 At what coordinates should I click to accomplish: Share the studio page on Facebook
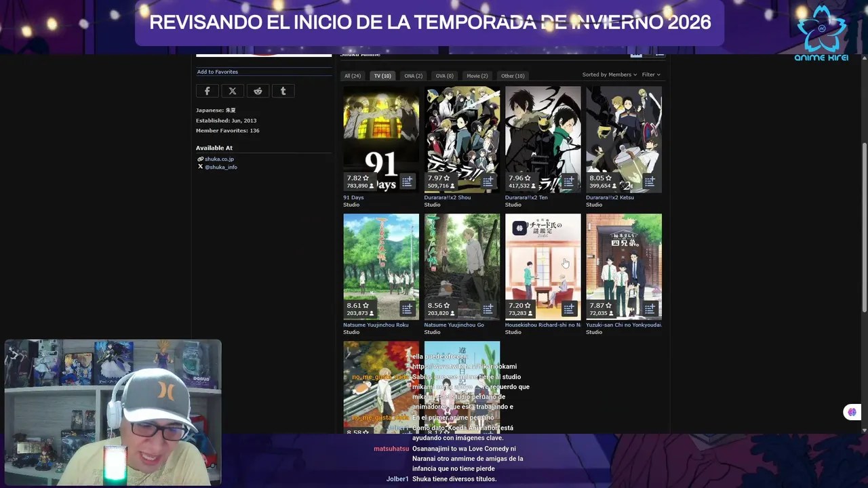208,91
